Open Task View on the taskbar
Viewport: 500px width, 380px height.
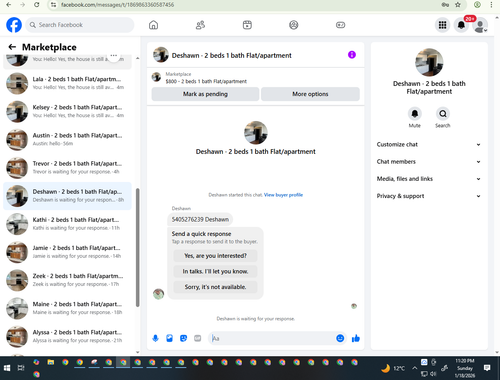pyautogui.click(x=21, y=368)
